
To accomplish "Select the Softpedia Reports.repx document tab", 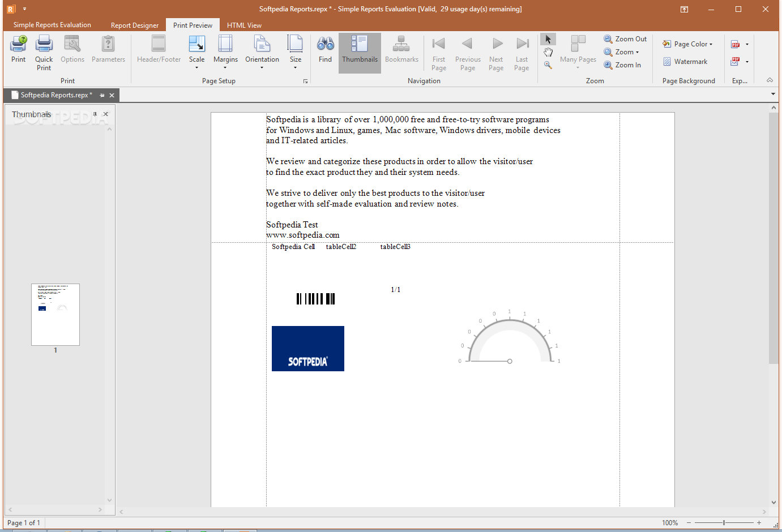I will tap(55, 95).
